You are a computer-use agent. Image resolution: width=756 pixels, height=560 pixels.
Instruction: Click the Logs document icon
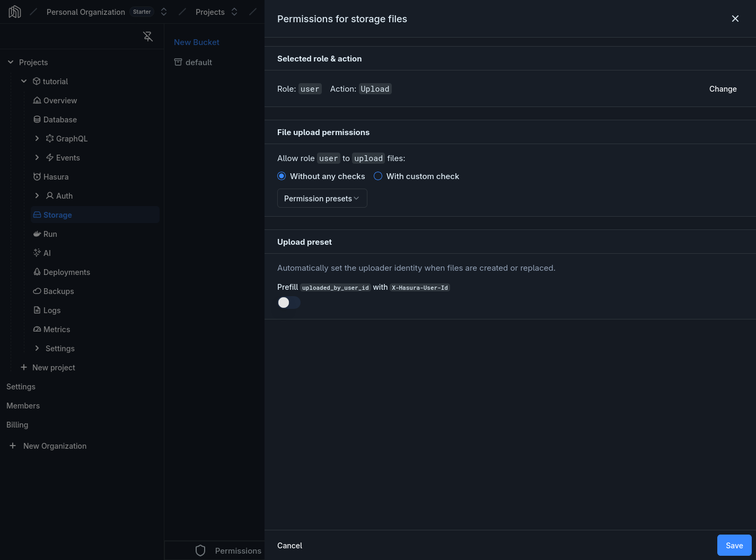(x=37, y=310)
